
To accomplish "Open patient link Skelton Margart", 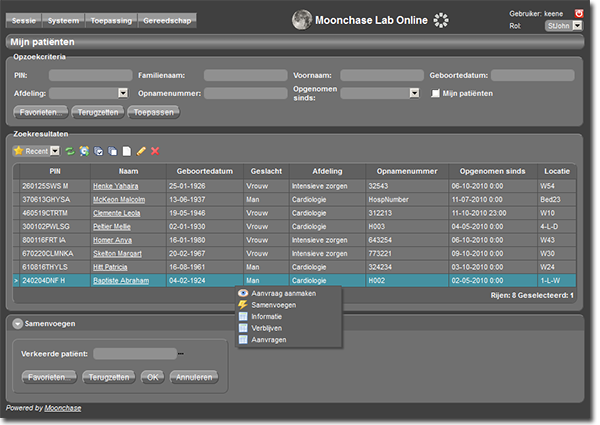I will click(x=117, y=254).
